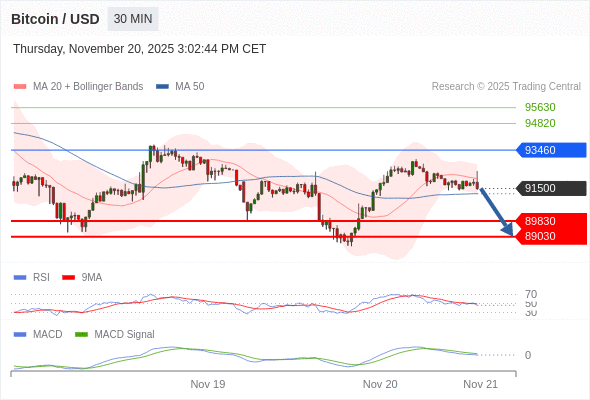Click the '9MA' legend label
The height and width of the screenshot is (400, 590).
[92, 278]
